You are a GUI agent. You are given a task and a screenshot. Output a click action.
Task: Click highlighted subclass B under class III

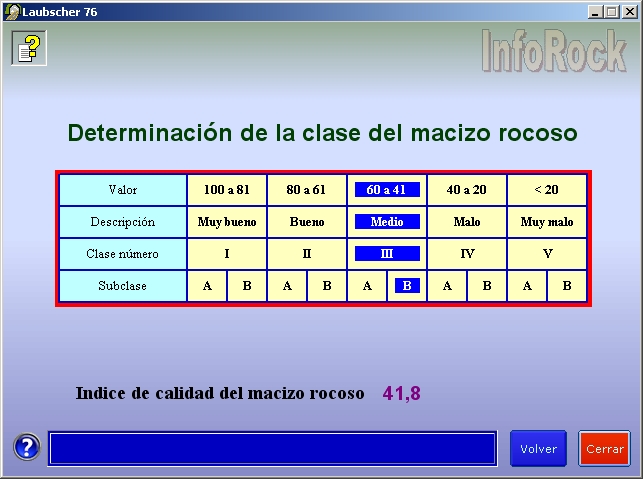click(x=407, y=285)
